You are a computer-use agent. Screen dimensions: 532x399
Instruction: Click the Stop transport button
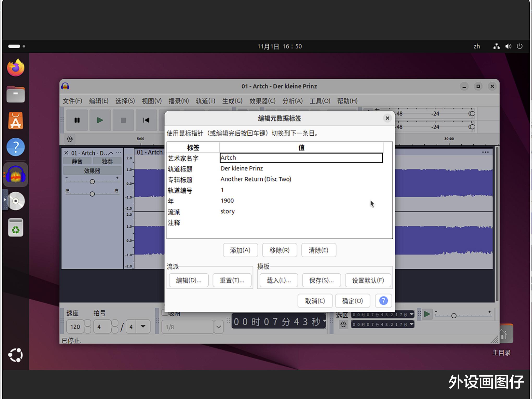(123, 120)
